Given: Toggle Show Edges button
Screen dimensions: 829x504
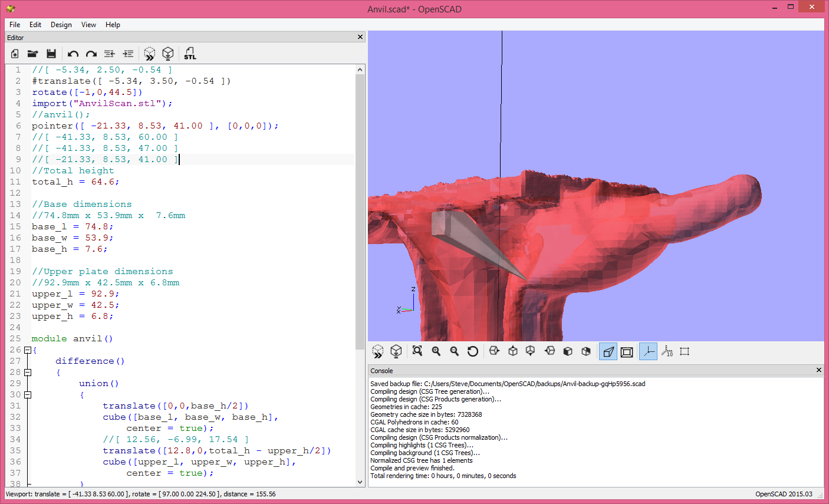Looking at the screenshot, I should pyautogui.click(x=685, y=351).
